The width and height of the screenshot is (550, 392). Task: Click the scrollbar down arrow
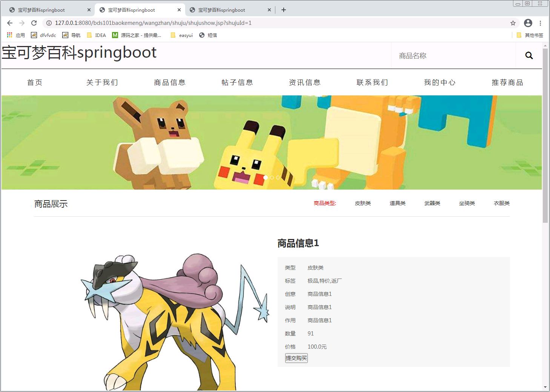click(x=545, y=387)
